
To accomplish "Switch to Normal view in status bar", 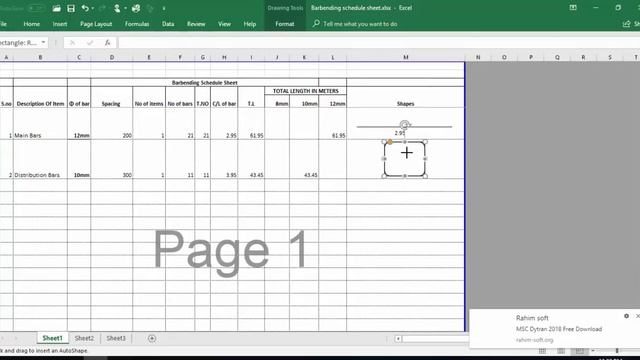I will (542, 351).
